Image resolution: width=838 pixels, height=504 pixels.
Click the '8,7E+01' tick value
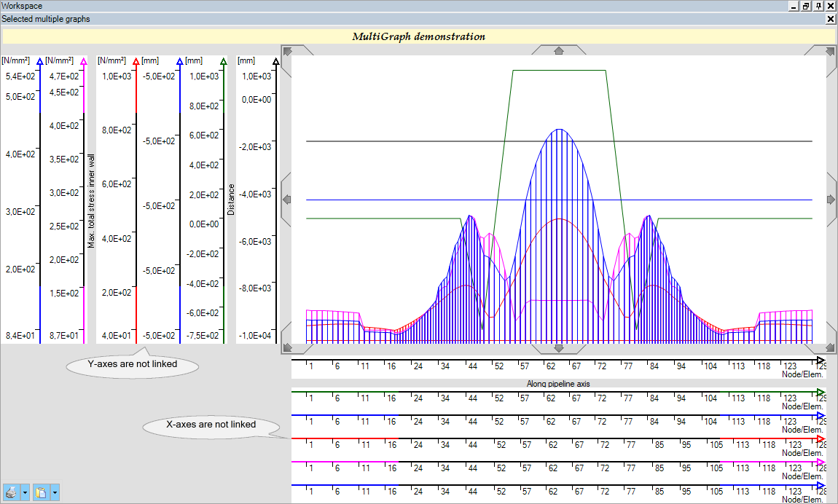64,336
